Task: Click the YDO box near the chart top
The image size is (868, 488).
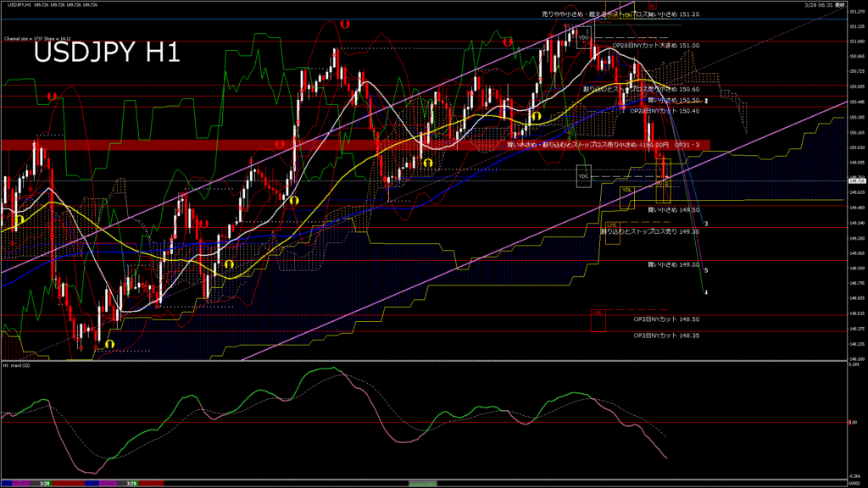Action: (583, 37)
